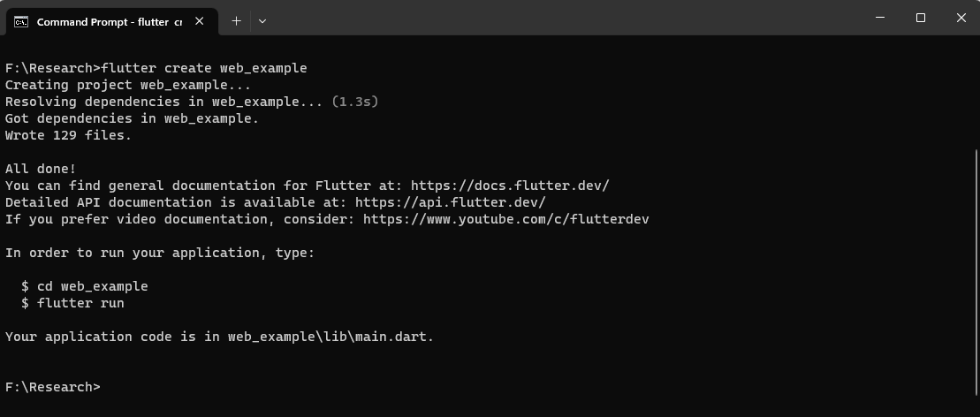Open the YouTube flutterdev channel link
This screenshot has height=417, width=980.
505,219
